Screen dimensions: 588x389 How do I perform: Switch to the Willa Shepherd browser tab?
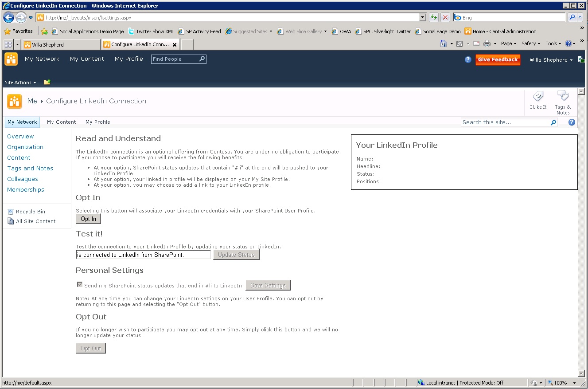pos(61,44)
